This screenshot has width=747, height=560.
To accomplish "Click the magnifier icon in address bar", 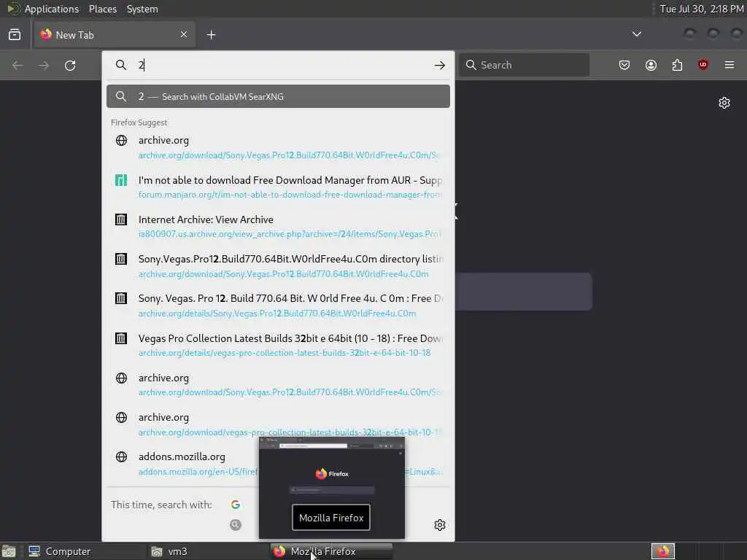I will pos(121,65).
